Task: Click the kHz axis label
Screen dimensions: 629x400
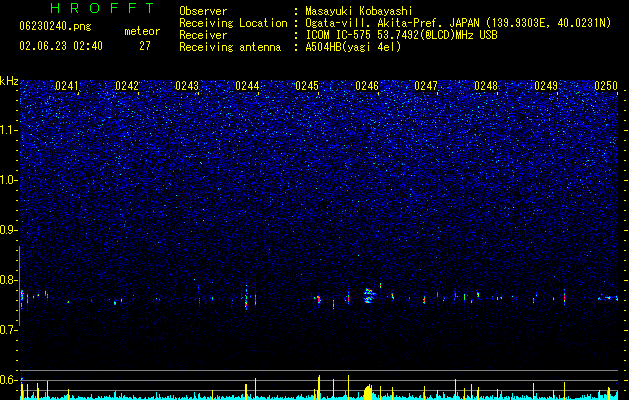Action: 9,81
